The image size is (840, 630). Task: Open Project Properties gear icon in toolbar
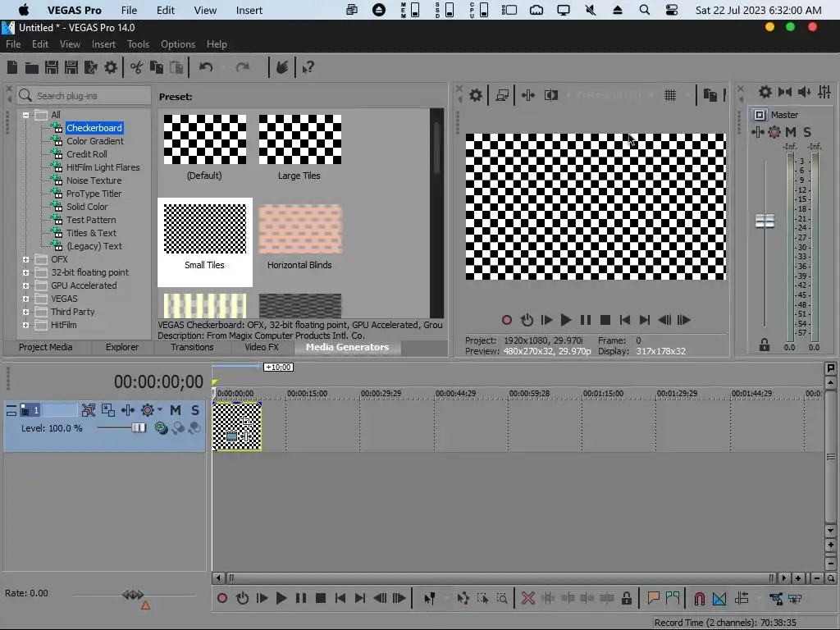point(111,67)
